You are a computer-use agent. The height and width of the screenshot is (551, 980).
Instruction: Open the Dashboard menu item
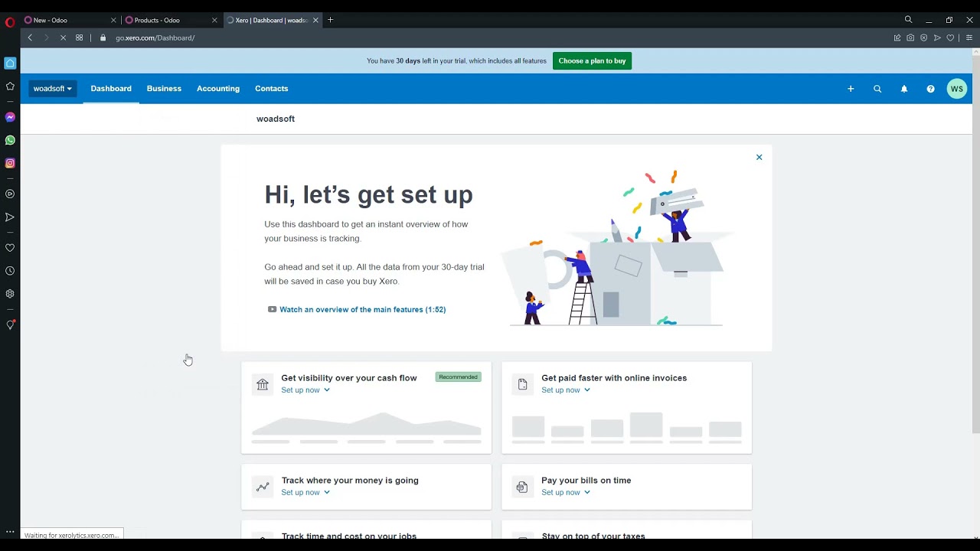(x=111, y=89)
